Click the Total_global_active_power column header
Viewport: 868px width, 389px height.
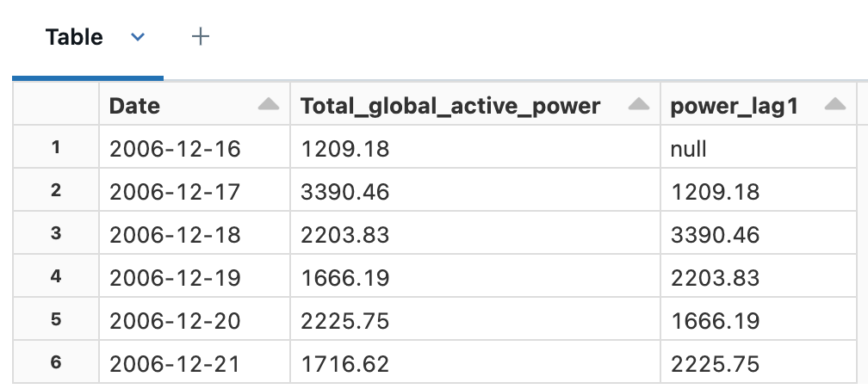475,104
